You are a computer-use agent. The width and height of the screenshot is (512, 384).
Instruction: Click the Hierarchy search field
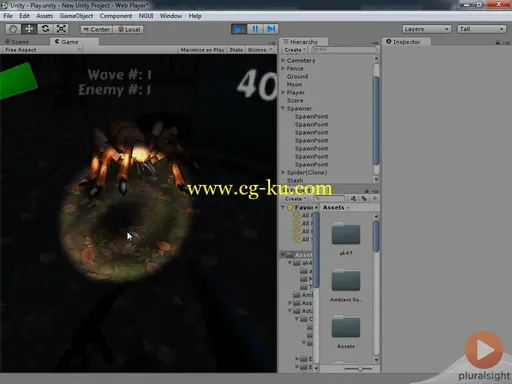pos(344,49)
